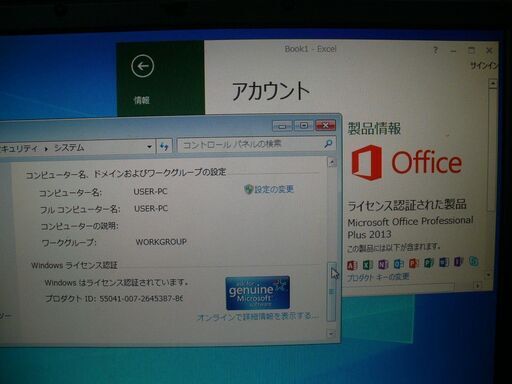Open オンラインで詳細情報を表示する link
Screen dimensions: 512x384
tap(257, 316)
